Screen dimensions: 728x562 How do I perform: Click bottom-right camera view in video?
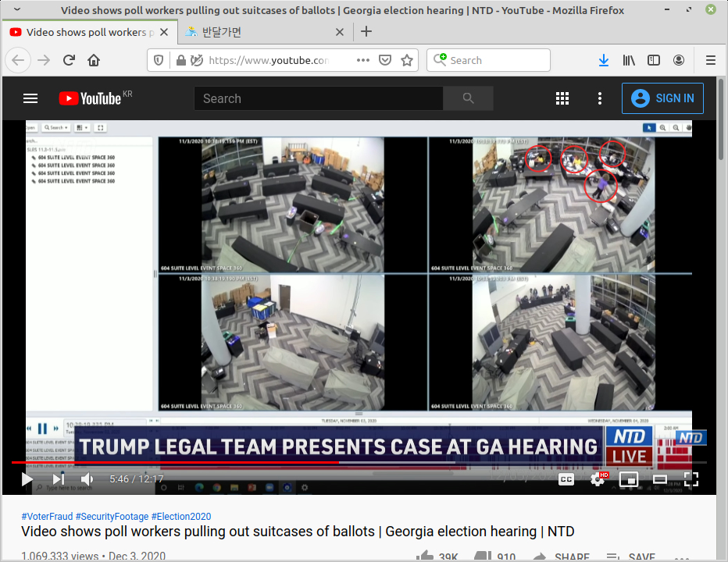coord(560,343)
